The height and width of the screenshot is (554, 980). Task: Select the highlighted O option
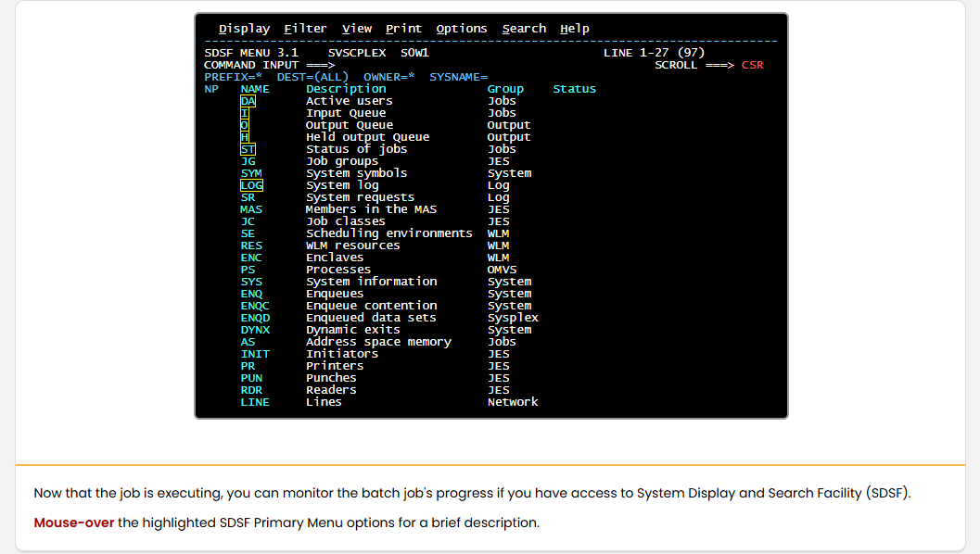pos(245,125)
